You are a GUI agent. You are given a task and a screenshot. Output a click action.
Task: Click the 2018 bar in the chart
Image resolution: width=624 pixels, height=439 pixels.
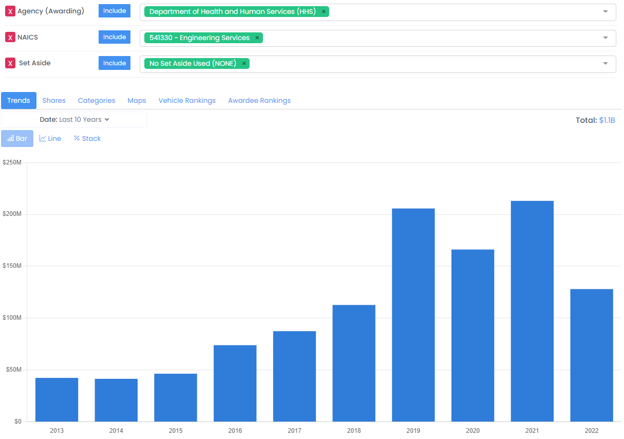[354, 363]
